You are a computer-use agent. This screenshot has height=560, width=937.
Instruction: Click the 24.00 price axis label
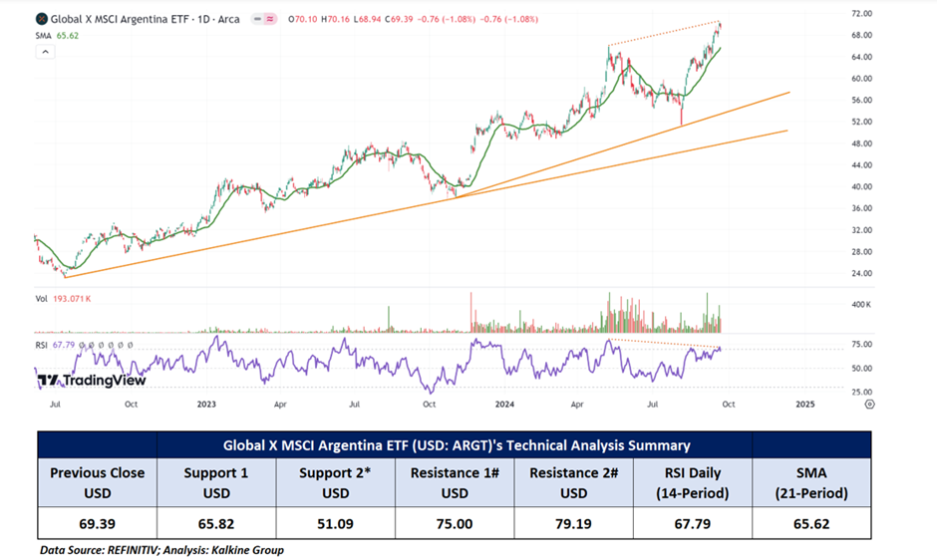click(861, 273)
